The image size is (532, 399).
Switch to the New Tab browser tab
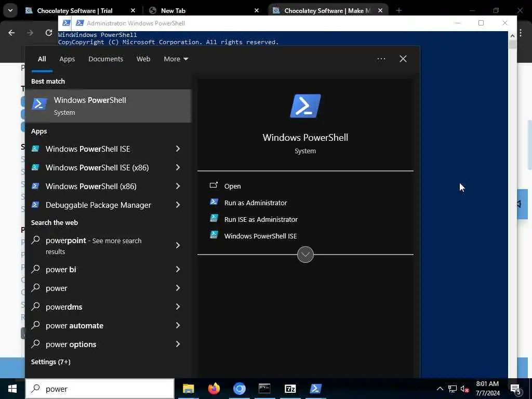173,11
